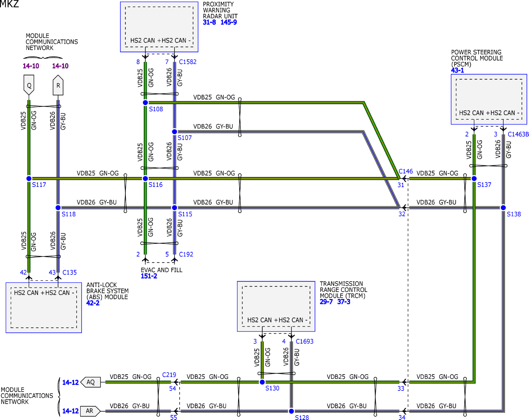Viewport: 529px width, 420px height.
Task: Select connector label C192
Action: tap(186, 254)
